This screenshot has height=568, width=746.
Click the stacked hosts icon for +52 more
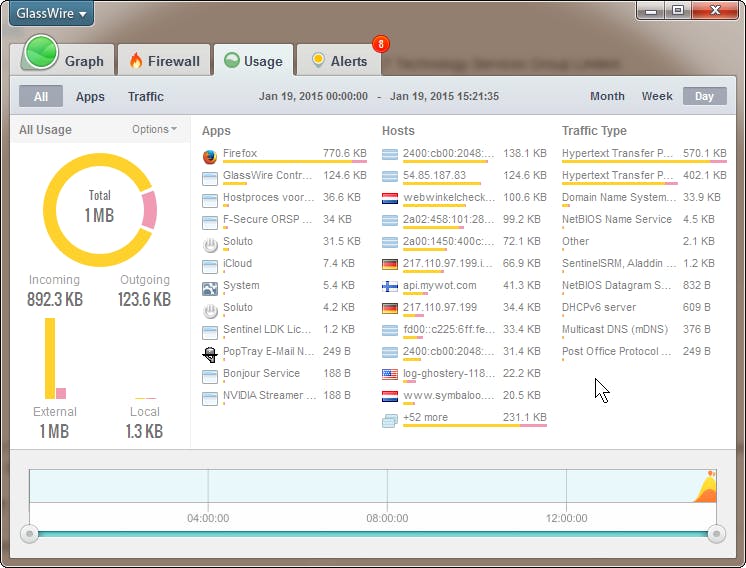point(390,421)
